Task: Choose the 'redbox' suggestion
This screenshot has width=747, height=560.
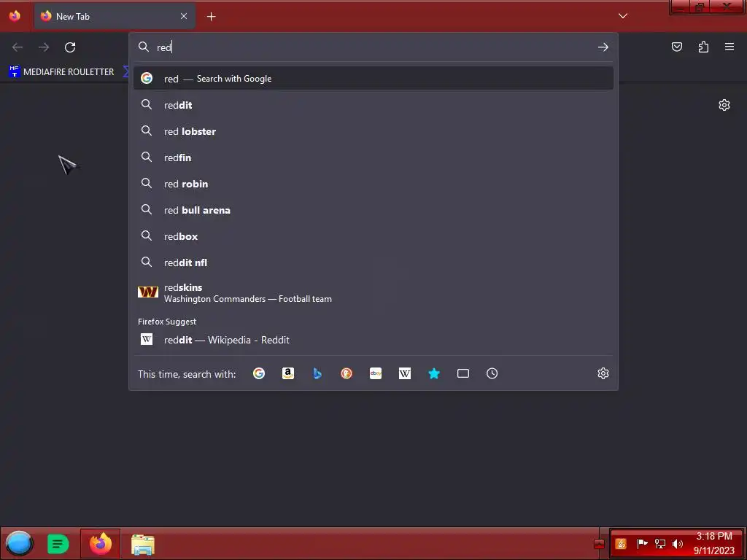Action: coord(373,236)
